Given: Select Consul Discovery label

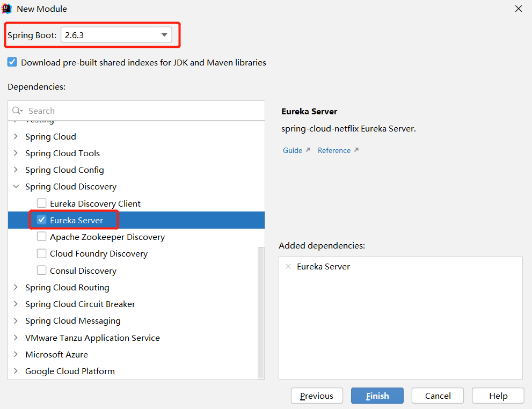Looking at the screenshot, I should [x=83, y=271].
